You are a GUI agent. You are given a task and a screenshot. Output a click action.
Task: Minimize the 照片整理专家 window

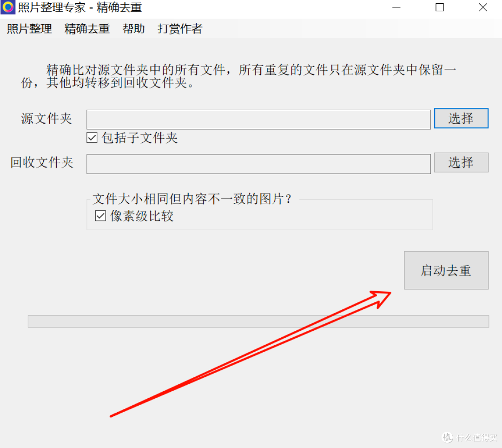pyautogui.click(x=396, y=7)
